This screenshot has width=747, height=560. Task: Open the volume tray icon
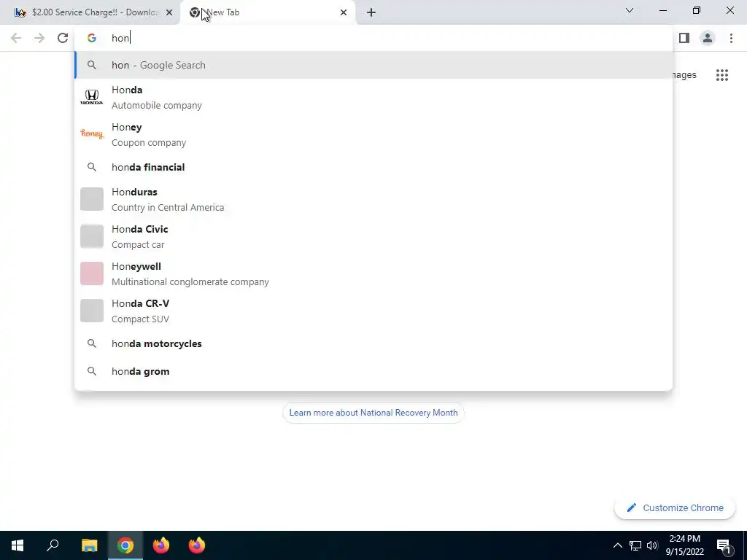(652, 545)
